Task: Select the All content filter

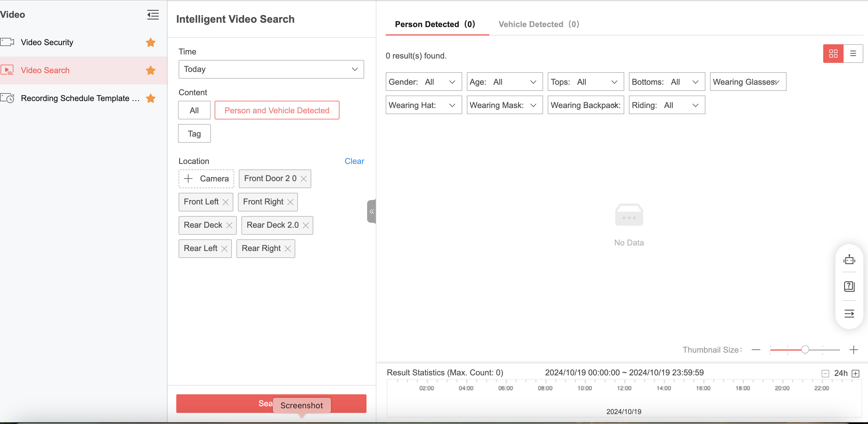Action: 194,110
